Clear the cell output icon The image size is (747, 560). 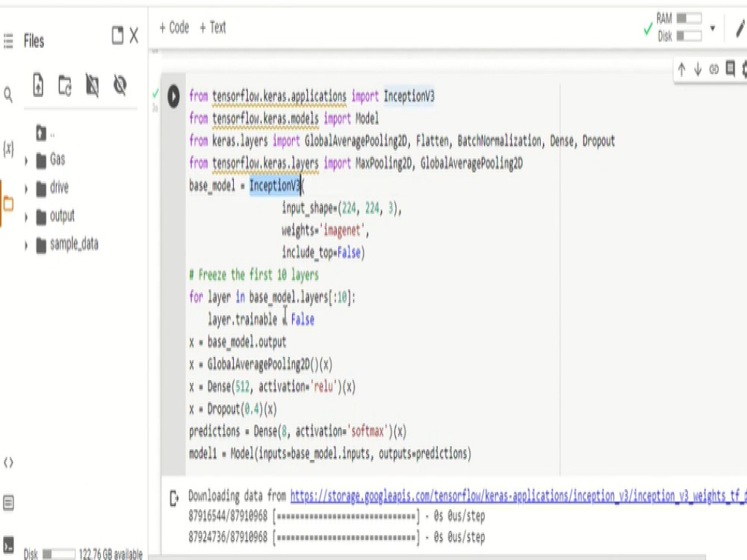coord(174,499)
